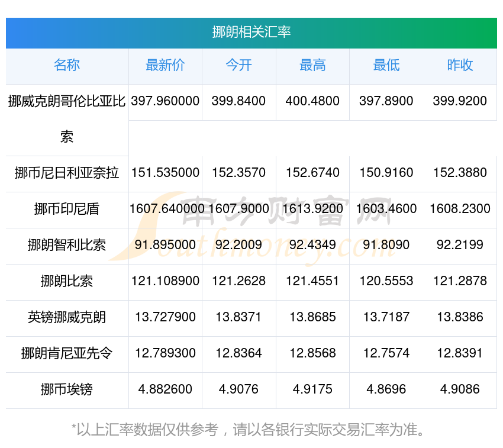Screen dimensions: 503x448
Task: Click opening value 92.2009
Action: (x=238, y=245)
